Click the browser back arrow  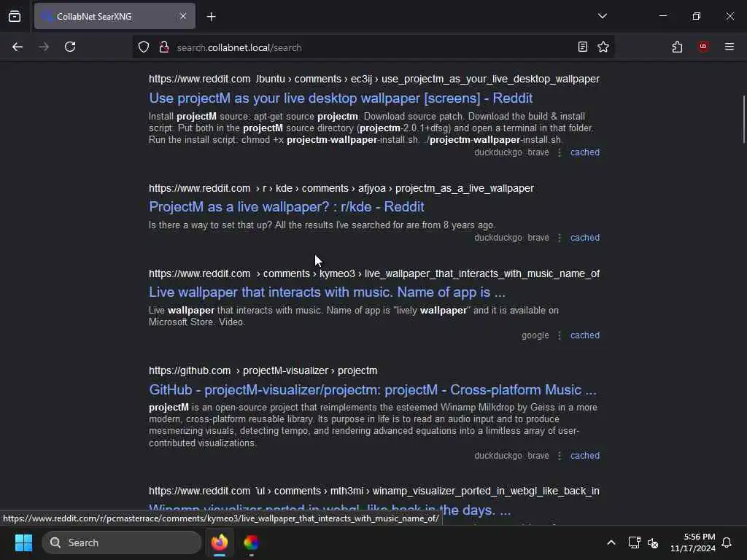pos(18,47)
